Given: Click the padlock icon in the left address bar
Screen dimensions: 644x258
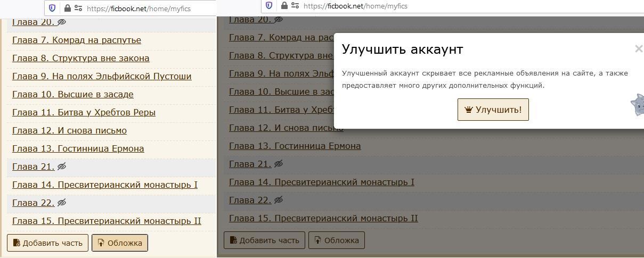Looking at the screenshot, I should pyautogui.click(x=67, y=8).
